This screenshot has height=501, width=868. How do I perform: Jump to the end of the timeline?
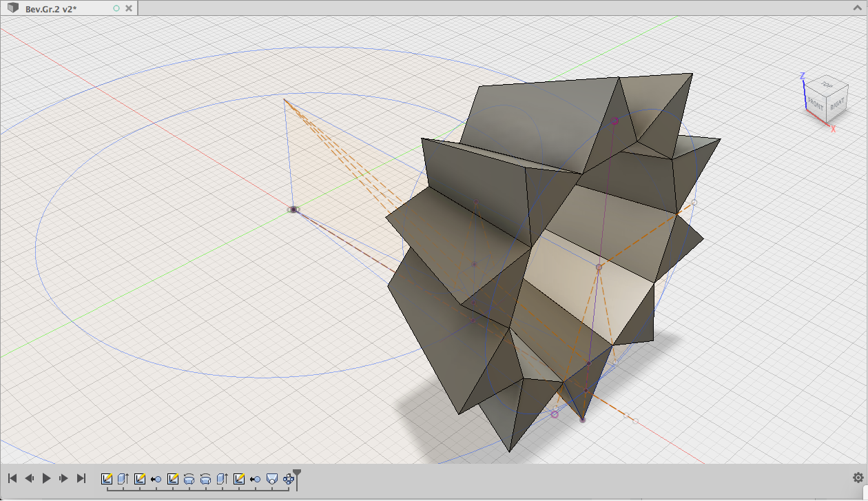[x=81, y=478]
